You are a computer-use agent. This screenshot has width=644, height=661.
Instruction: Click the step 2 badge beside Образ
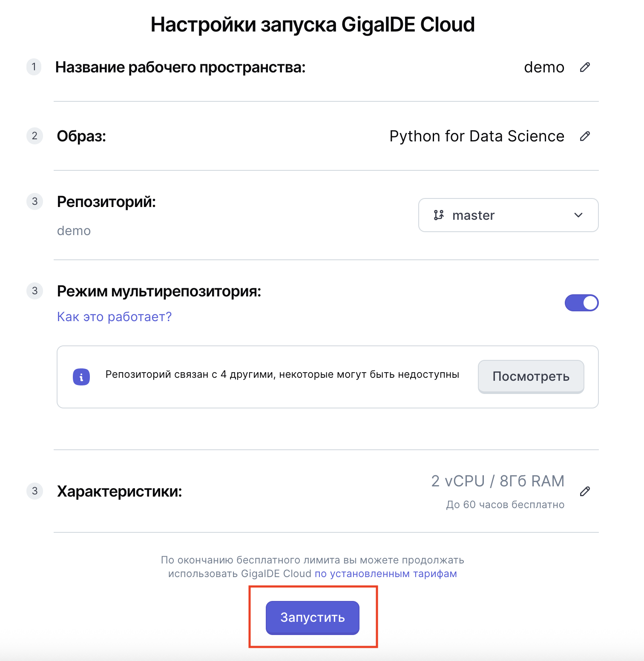point(34,136)
